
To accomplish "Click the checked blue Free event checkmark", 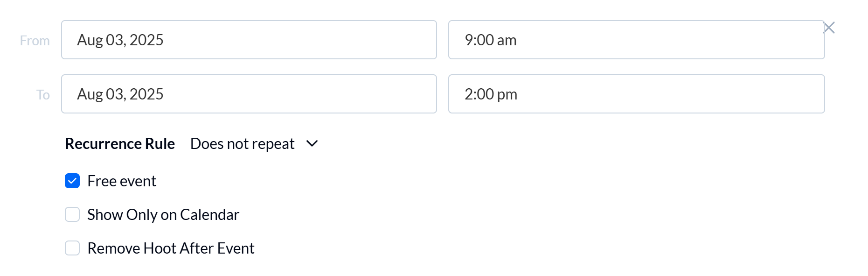I will 72,181.
